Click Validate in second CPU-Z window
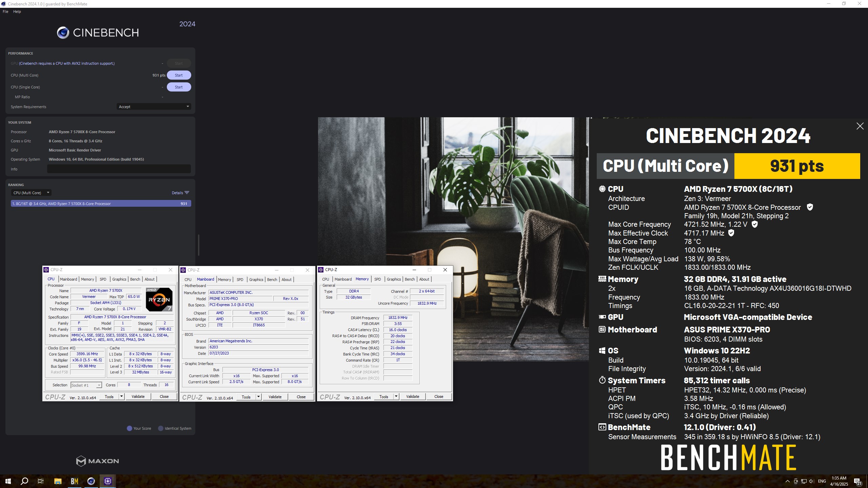Image resolution: width=868 pixels, height=488 pixels. 275,397
